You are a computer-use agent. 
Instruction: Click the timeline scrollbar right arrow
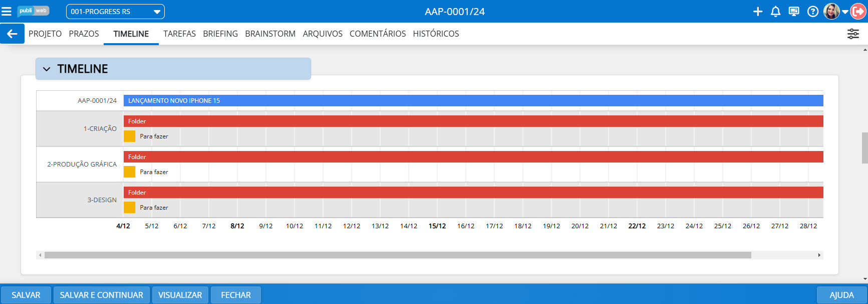click(819, 255)
